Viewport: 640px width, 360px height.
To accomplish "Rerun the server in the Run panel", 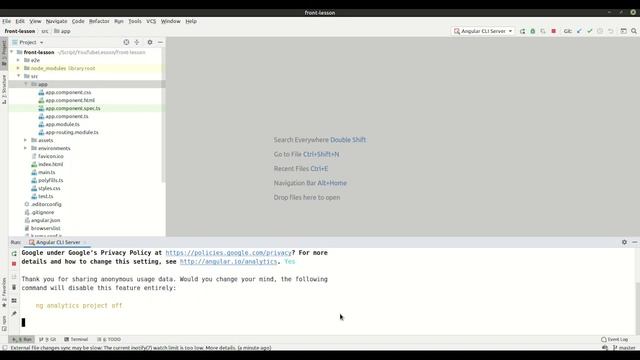I will click(x=14, y=253).
